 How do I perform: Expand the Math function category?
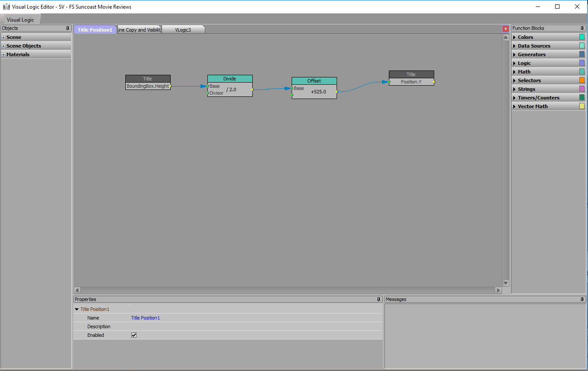click(x=515, y=72)
